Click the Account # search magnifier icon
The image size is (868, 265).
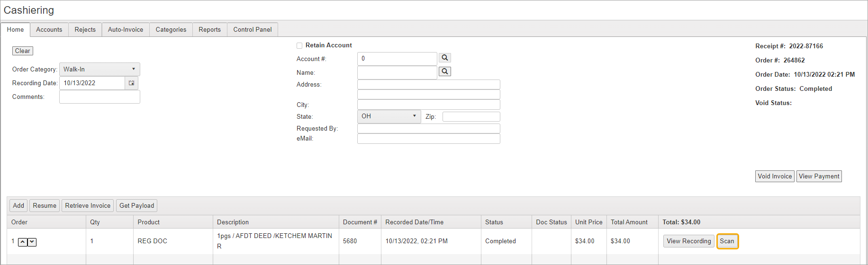444,58
